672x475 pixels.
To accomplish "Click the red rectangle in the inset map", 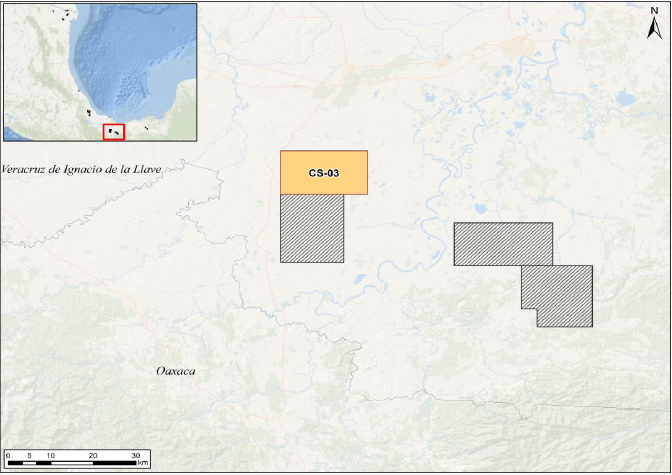I will coord(114,132).
